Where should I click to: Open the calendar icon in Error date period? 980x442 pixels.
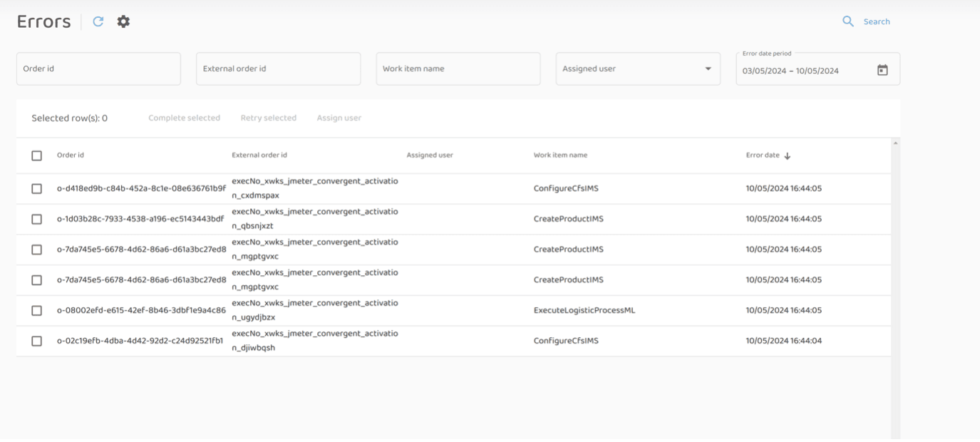click(882, 70)
